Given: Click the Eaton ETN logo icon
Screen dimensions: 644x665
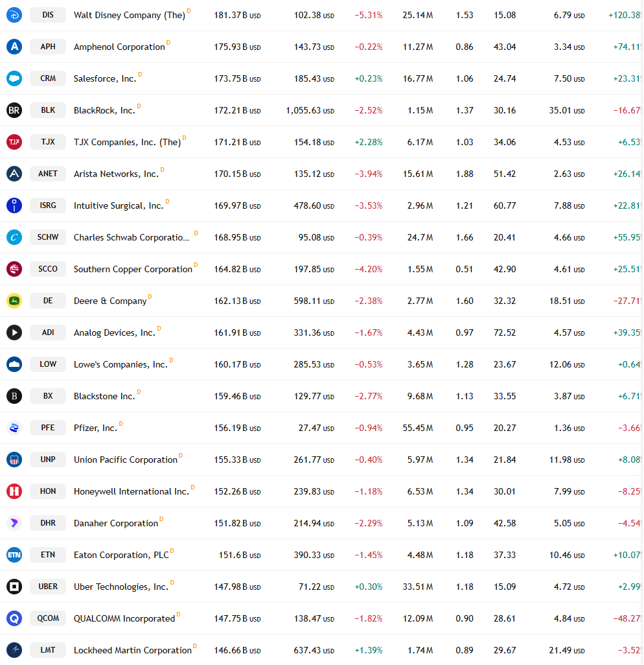Looking at the screenshot, I should tap(14, 555).
